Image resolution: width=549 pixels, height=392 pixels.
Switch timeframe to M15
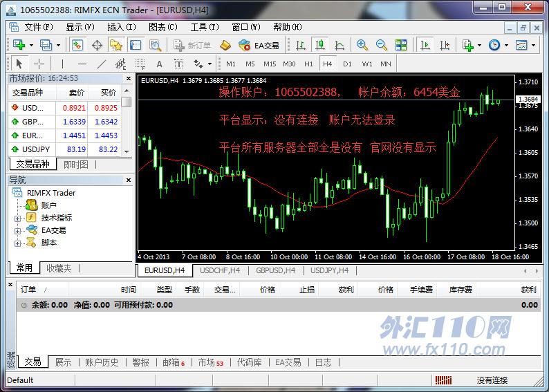click(270, 64)
